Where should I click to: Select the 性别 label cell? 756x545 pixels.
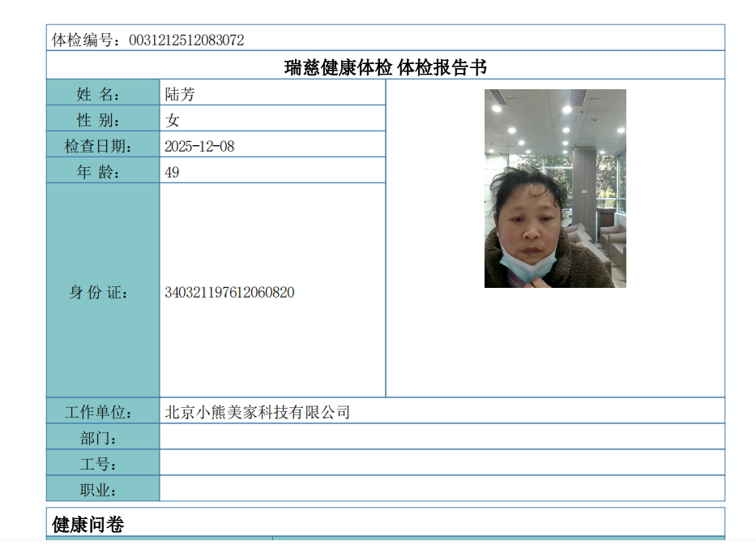pos(103,120)
